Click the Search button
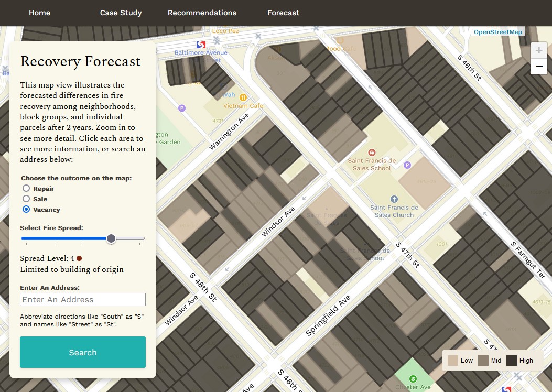 [83, 352]
